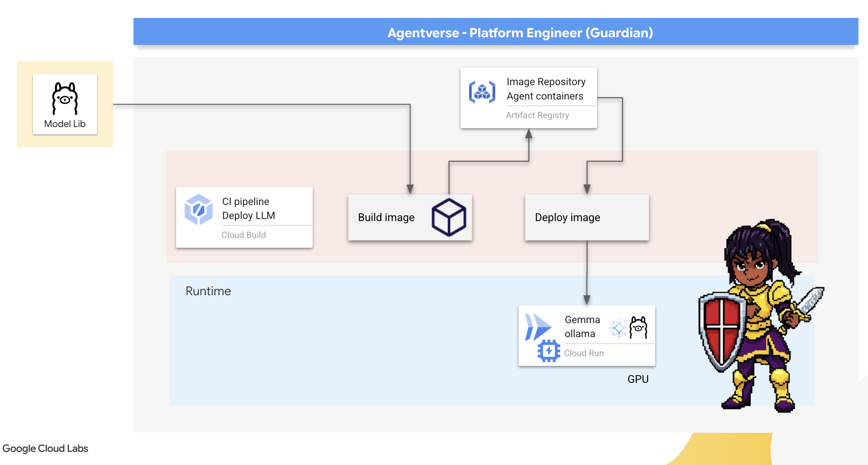Click the Artifact Registry caption text

coord(537,115)
